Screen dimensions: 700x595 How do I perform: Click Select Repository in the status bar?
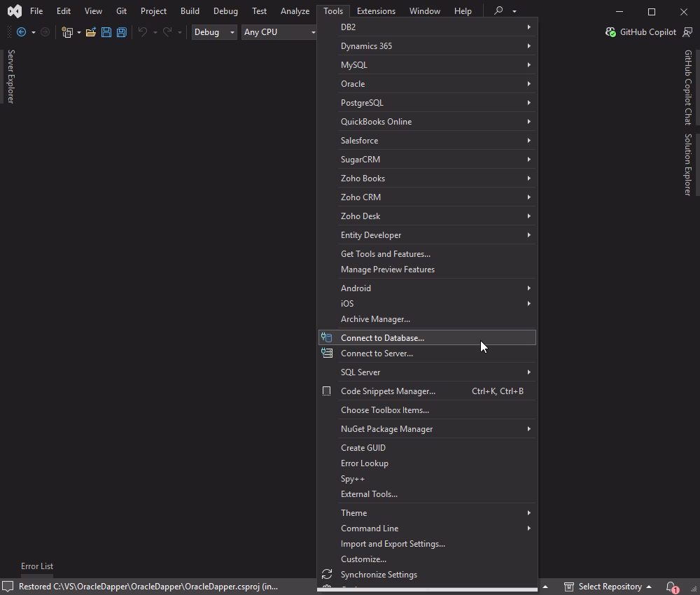click(610, 587)
